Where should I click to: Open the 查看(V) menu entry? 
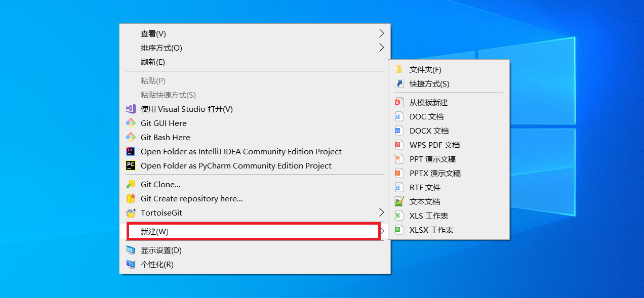coord(255,34)
